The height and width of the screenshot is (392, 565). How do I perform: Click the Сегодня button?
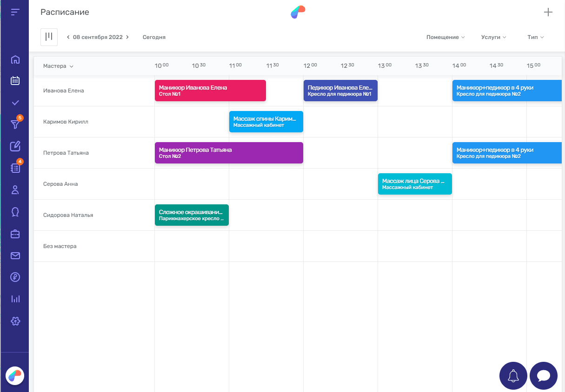point(154,37)
